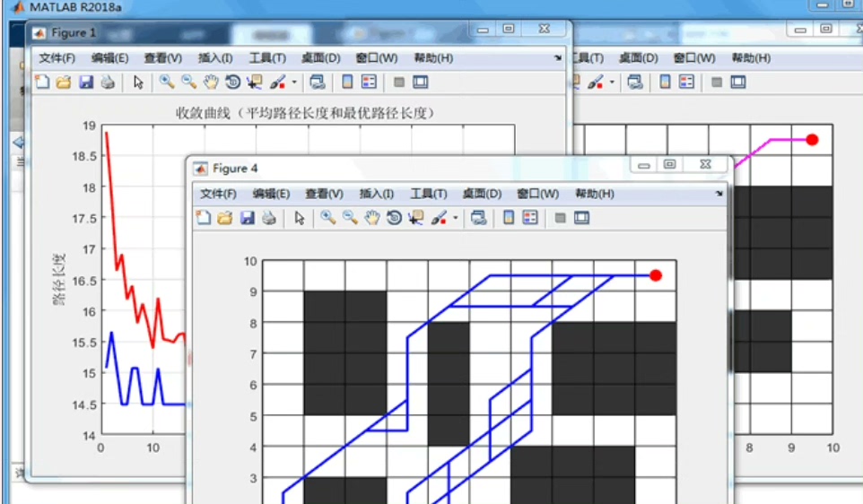Insert Legend using Figure 1 toolbar icon
Viewport: 863px width, 504px height.
[x=369, y=82]
